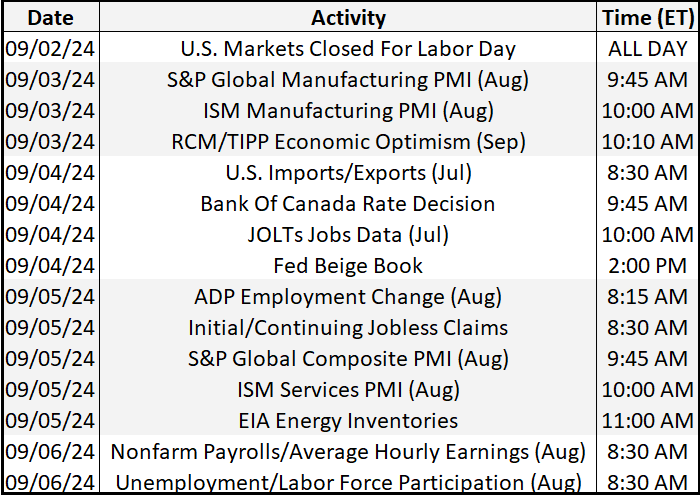Image resolution: width=700 pixels, height=495 pixels.
Task: Select the JOLTs Jobs Data (Jul) cell
Action: [348, 234]
